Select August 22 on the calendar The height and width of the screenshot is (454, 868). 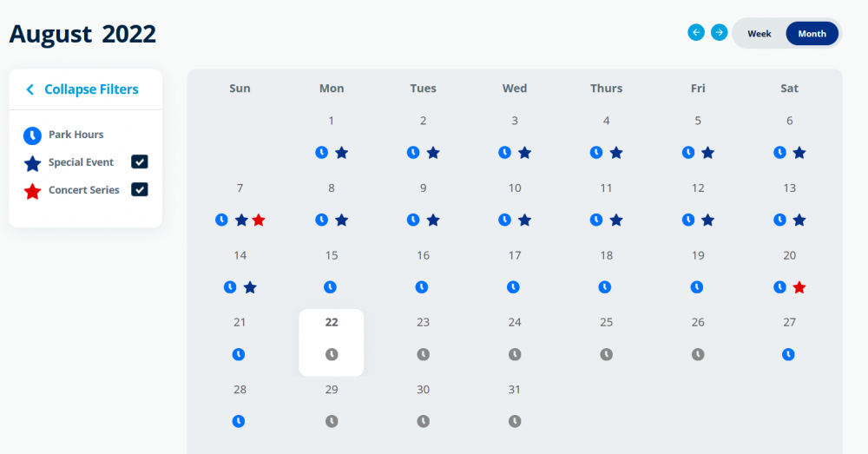332,323
